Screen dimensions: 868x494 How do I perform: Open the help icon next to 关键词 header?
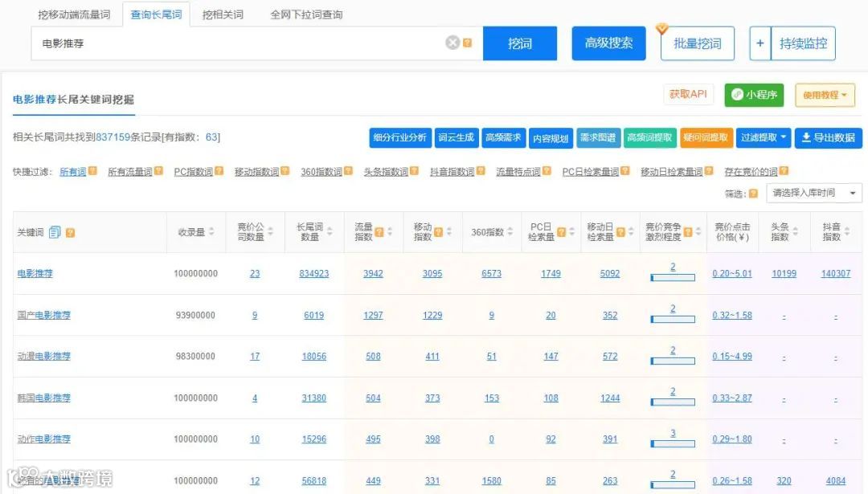[70, 232]
